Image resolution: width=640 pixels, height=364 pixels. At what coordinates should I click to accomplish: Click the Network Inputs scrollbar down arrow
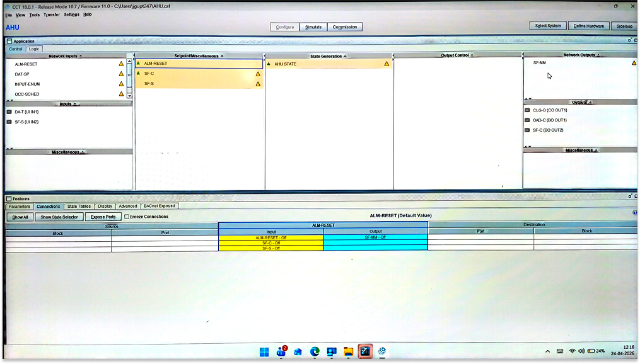tap(129, 95)
